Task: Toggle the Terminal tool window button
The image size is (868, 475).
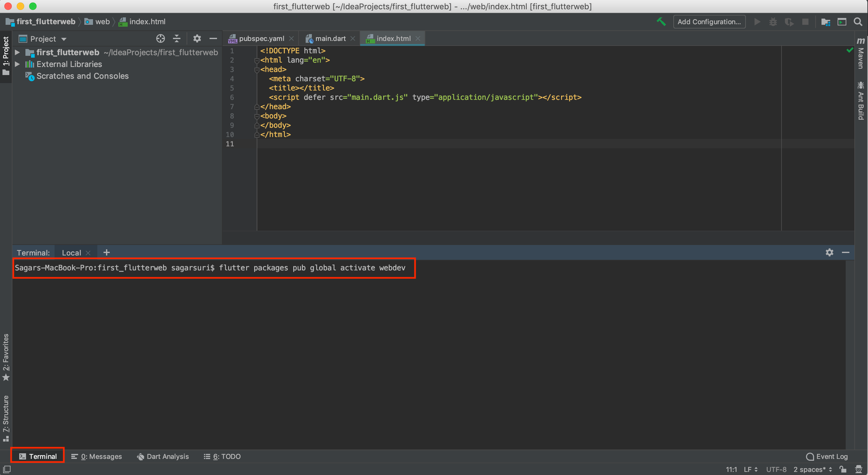Action: click(38, 456)
